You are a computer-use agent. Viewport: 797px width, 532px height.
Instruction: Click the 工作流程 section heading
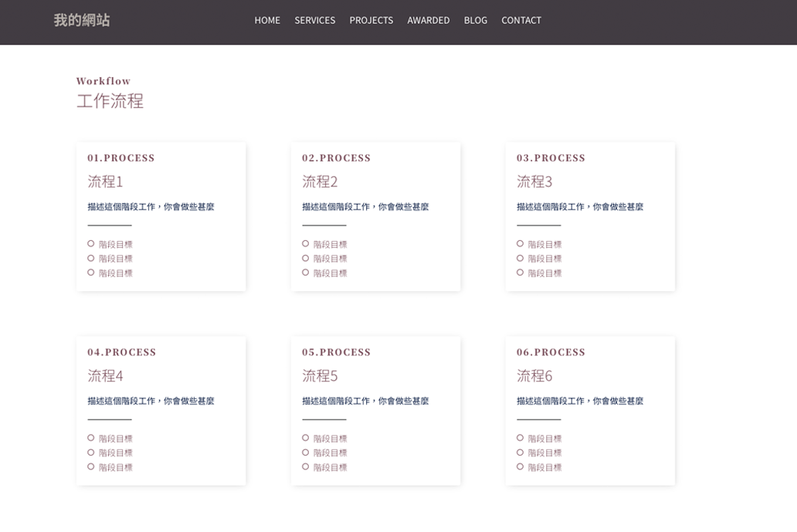(110, 101)
